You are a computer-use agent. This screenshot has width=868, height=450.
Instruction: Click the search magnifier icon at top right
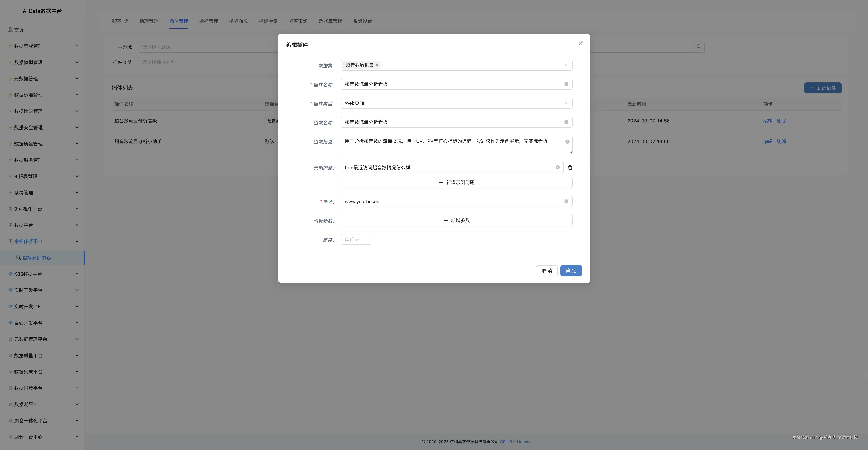click(x=699, y=47)
